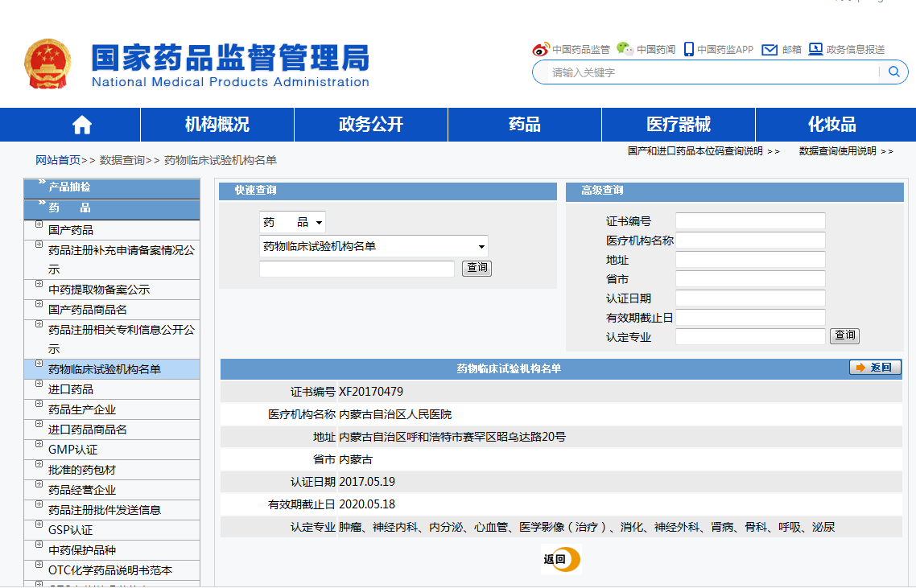Click certificate number XF20170479
The height and width of the screenshot is (588, 916).
(371, 392)
